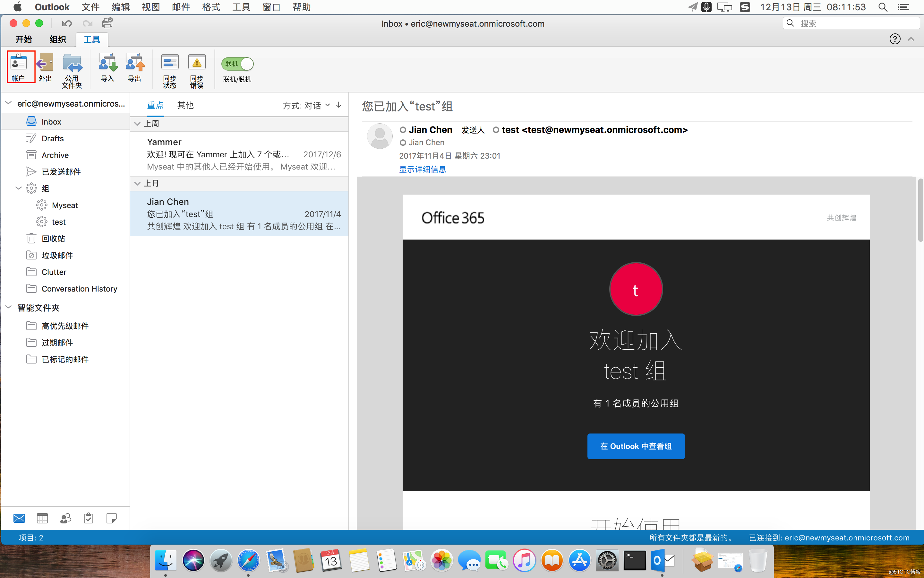Screen dimensions: 924x578
Task: Open the Help question mark icon
Action: click(894, 39)
